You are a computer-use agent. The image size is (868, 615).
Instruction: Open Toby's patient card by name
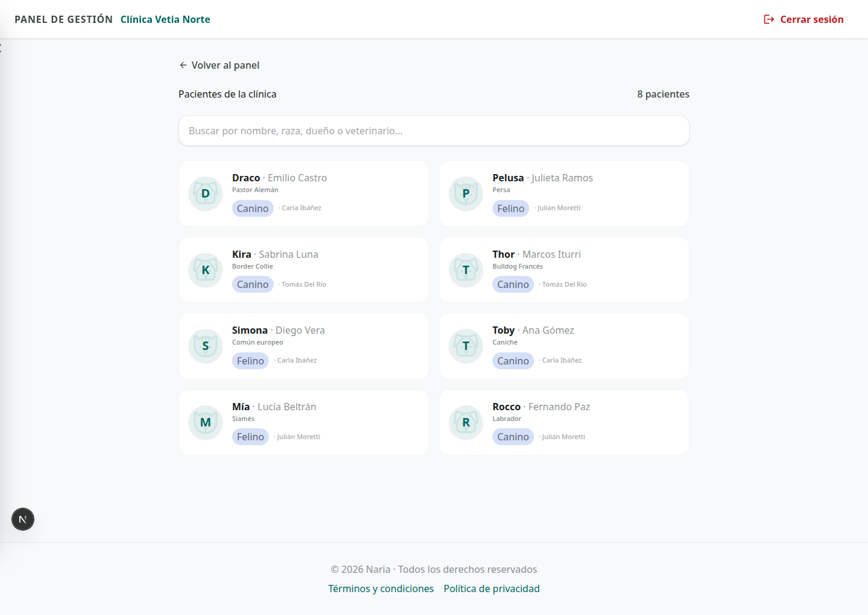(503, 330)
